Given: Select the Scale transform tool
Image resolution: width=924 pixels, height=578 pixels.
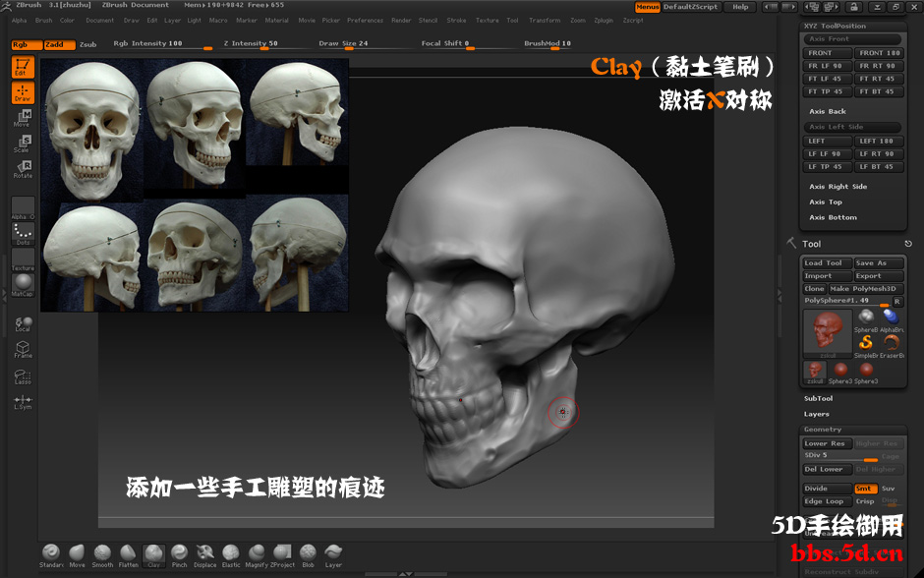Looking at the screenshot, I should tap(23, 144).
